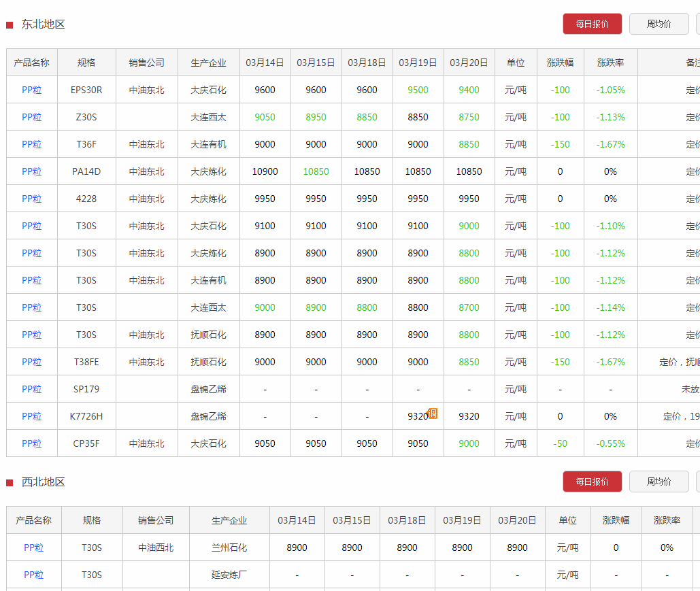700x591 pixels.
Task: Click 涨跌率 header in 东北地区 table
Action: (611, 63)
